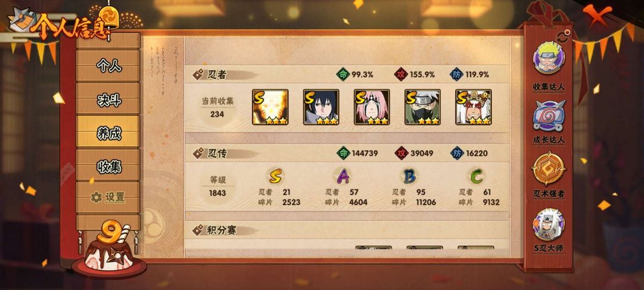Viewport: 644px width, 290px height.
Task: Select the 忍术强者 gold medal icon
Action: tap(549, 168)
